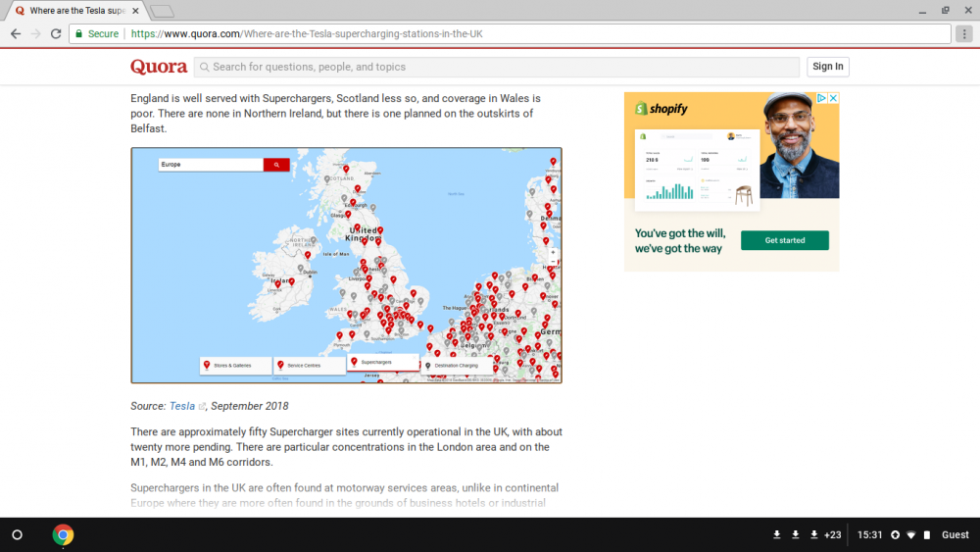980x552 pixels.
Task: Click the Europe map search box
Action: [211, 165]
